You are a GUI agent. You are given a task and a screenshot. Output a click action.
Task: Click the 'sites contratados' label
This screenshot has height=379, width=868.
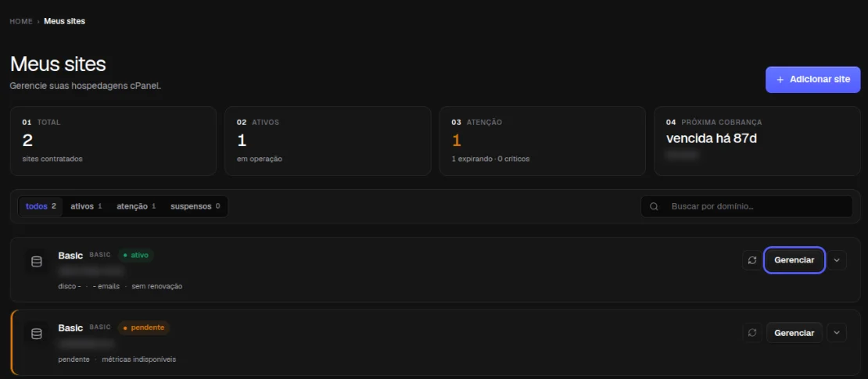[x=52, y=159]
